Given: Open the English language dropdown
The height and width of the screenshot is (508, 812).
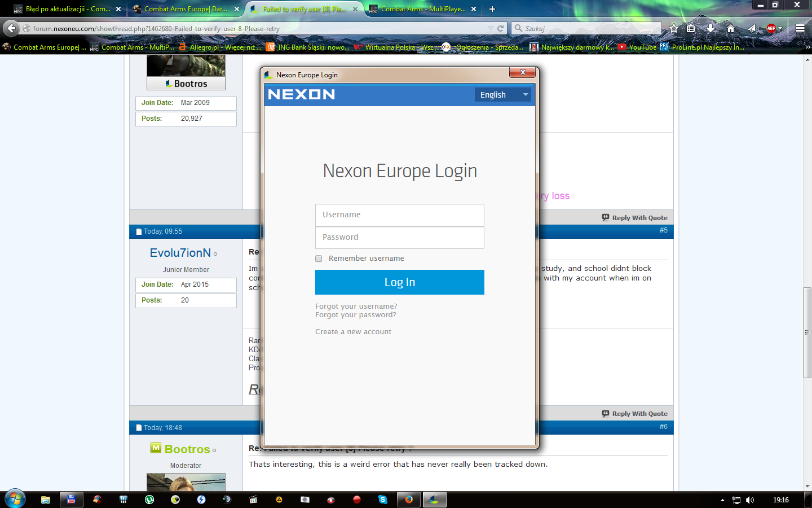Looking at the screenshot, I should click(503, 95).
